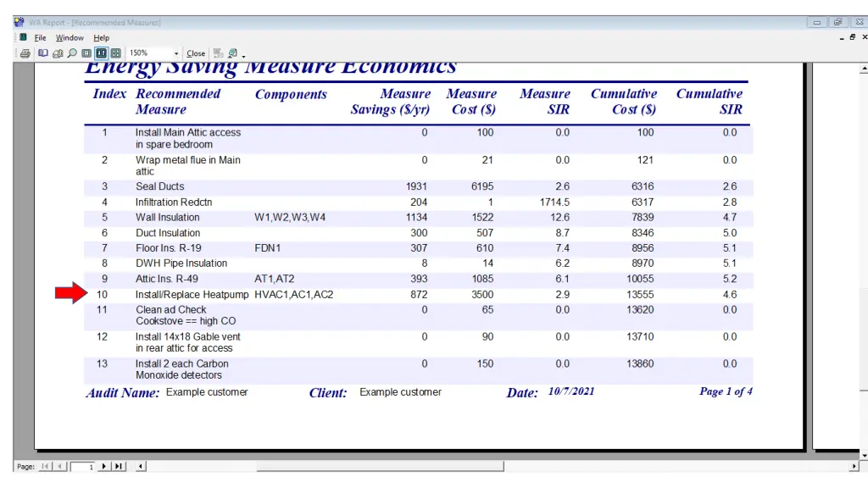This screenshot has height=488, width=868.
Task: Click 'Attic Ins. R-49' measure
Action: point(167,279)
